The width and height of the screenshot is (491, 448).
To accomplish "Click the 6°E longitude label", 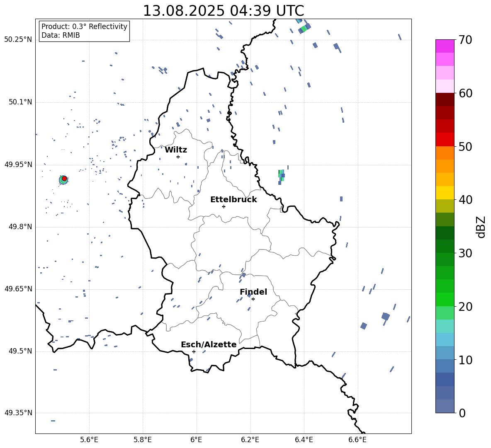I will click(196, 440).
